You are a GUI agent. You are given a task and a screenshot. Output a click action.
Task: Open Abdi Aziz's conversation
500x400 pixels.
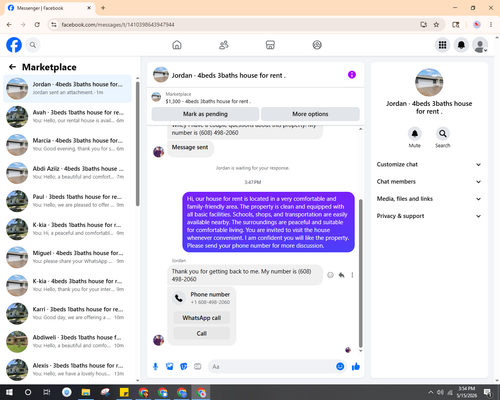[67, 173]
